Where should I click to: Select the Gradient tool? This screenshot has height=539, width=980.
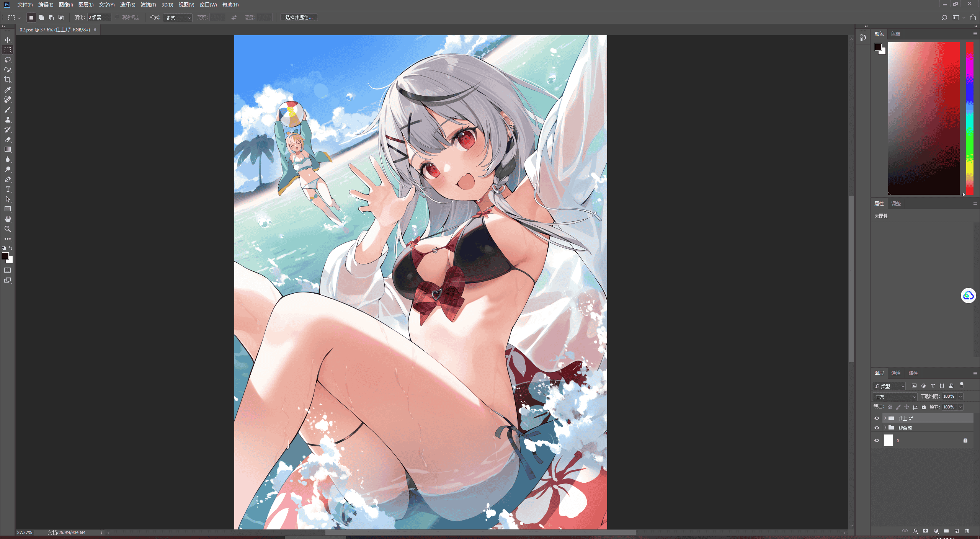pos(8,149)
